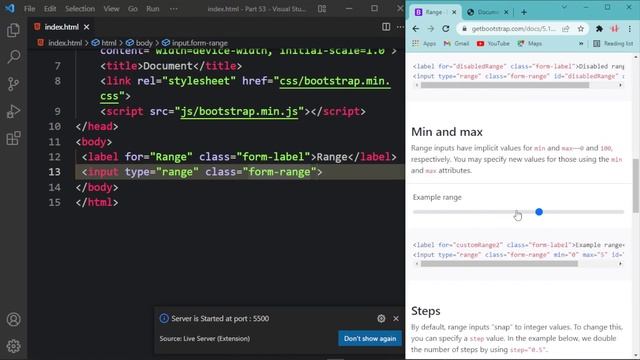Click Don't show again button

(x=370, y=338)
